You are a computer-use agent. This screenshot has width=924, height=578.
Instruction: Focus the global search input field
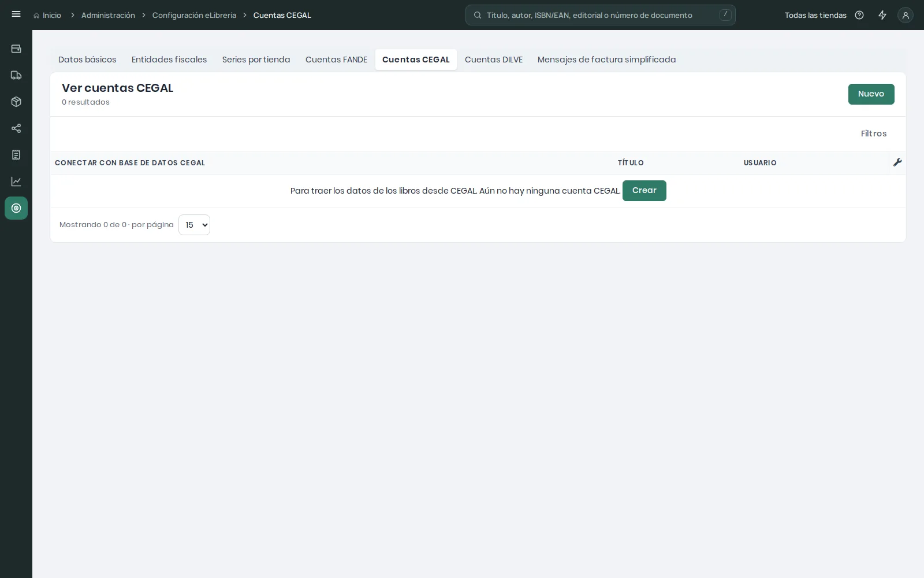[601, 15]
